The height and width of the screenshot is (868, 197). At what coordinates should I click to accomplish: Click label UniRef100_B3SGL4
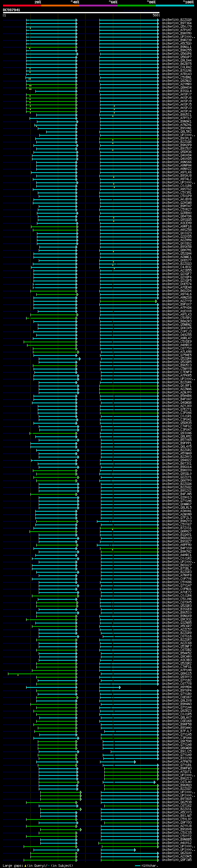(177, 91)
